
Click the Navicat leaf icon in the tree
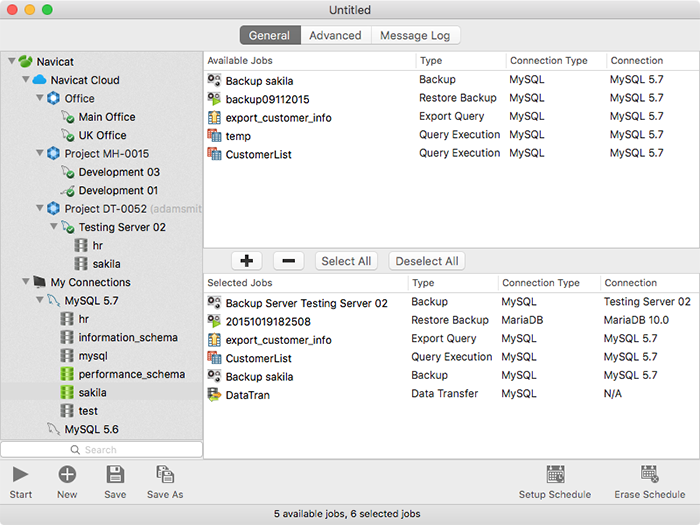point(25,61)
